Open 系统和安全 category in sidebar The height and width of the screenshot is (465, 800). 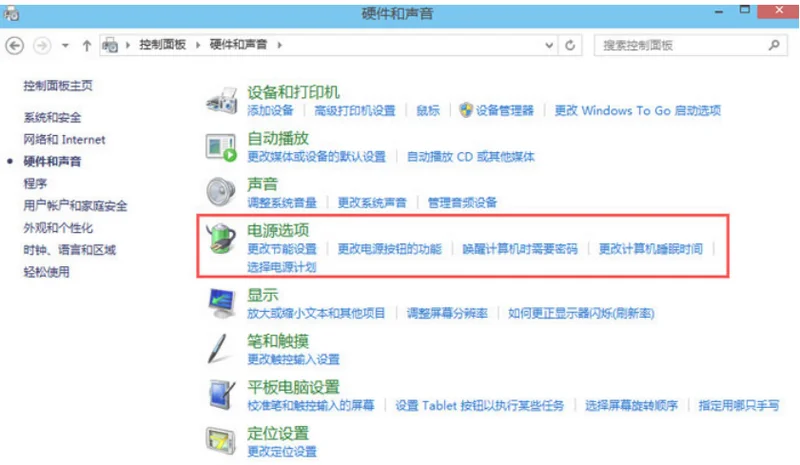click(52, 117)
